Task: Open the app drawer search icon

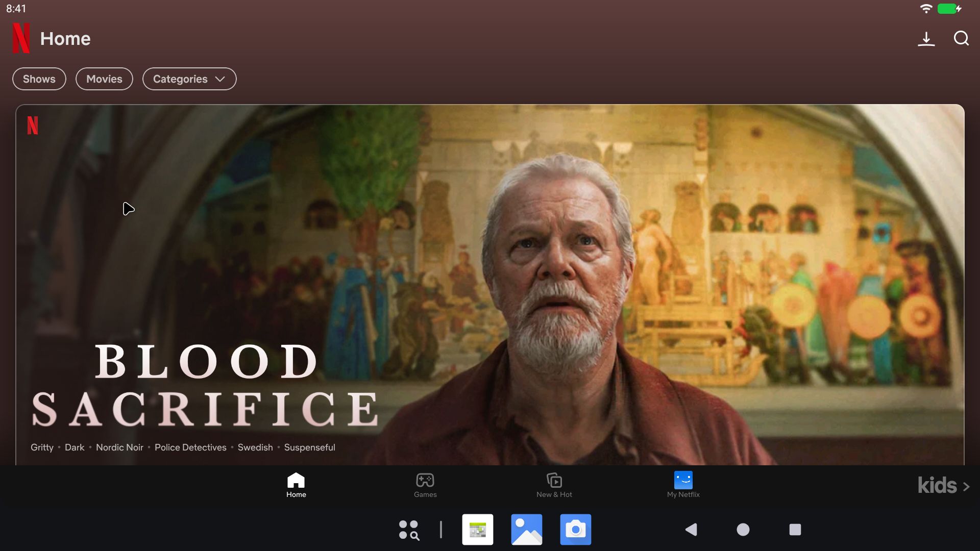Action: [x=409, y=530]
